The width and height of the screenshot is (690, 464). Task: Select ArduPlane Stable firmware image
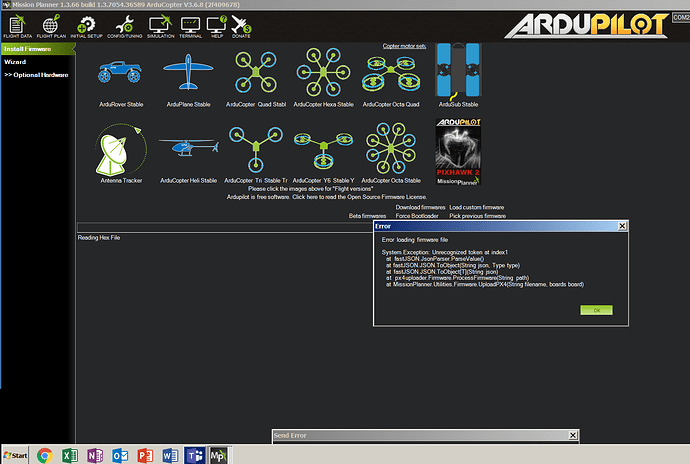click(x=188, y=72)
